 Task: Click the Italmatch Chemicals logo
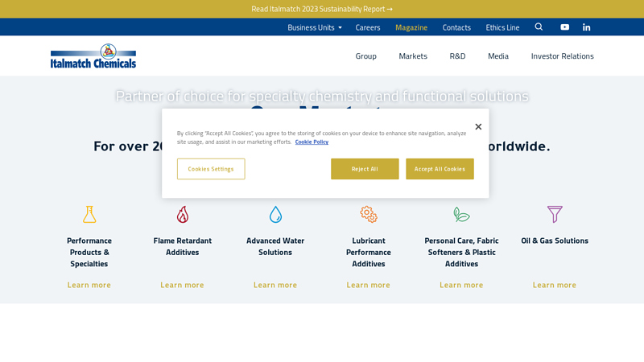(93, 56)
